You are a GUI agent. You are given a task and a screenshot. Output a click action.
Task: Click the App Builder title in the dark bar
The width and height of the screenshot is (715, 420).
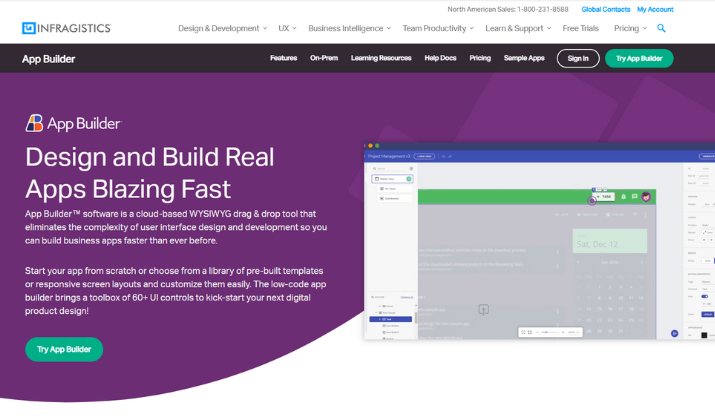[x=48, y=59]
